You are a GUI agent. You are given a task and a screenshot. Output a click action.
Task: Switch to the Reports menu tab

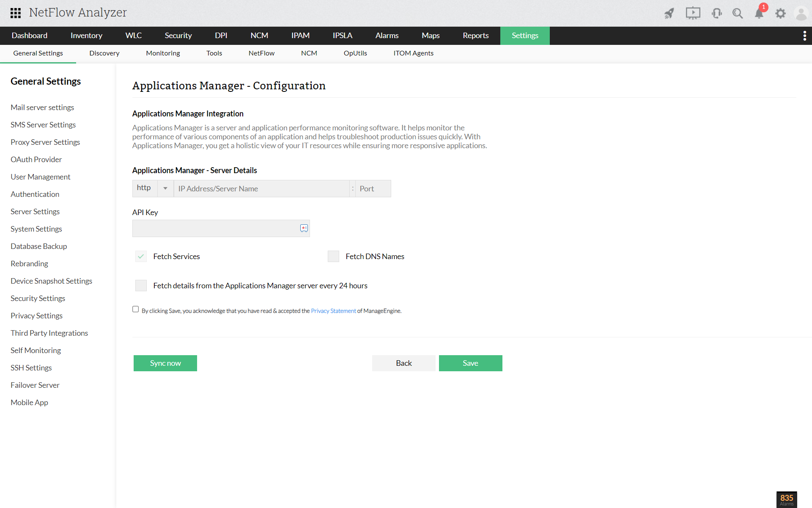(475, 36)
